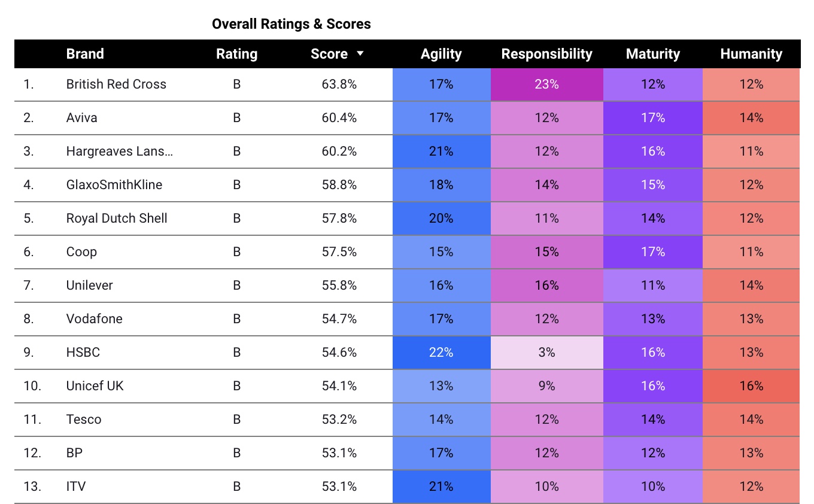Select British Red Cross 23% Responsibility cell
Viewport: 814px width, 504px height.
[546, 84]
